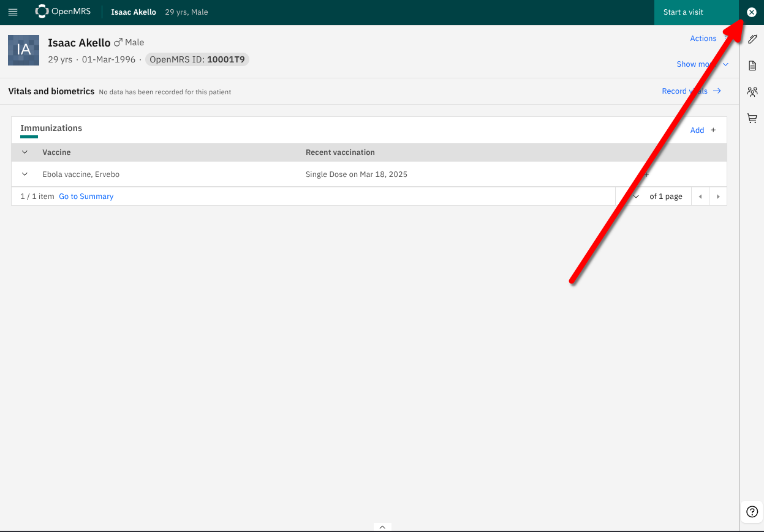Open the order basket cart icon
This screenshot has height=532, width=764.
[x=752, y=118]
